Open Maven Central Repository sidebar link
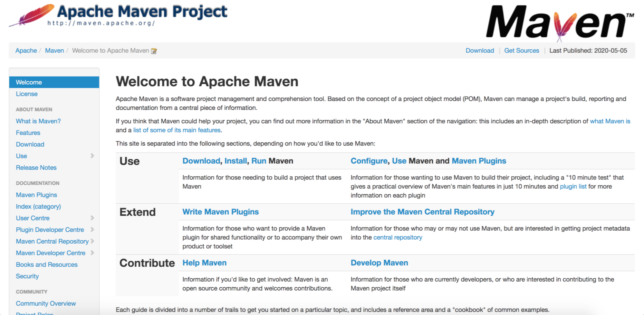The height and width of the screenshot is (315, 644). [52, 241]
